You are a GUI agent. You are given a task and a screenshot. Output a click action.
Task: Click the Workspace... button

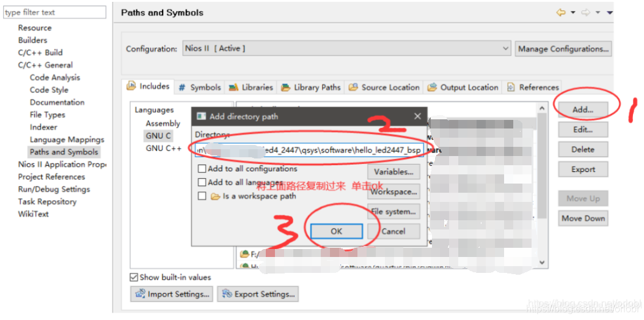coord(393,192)
